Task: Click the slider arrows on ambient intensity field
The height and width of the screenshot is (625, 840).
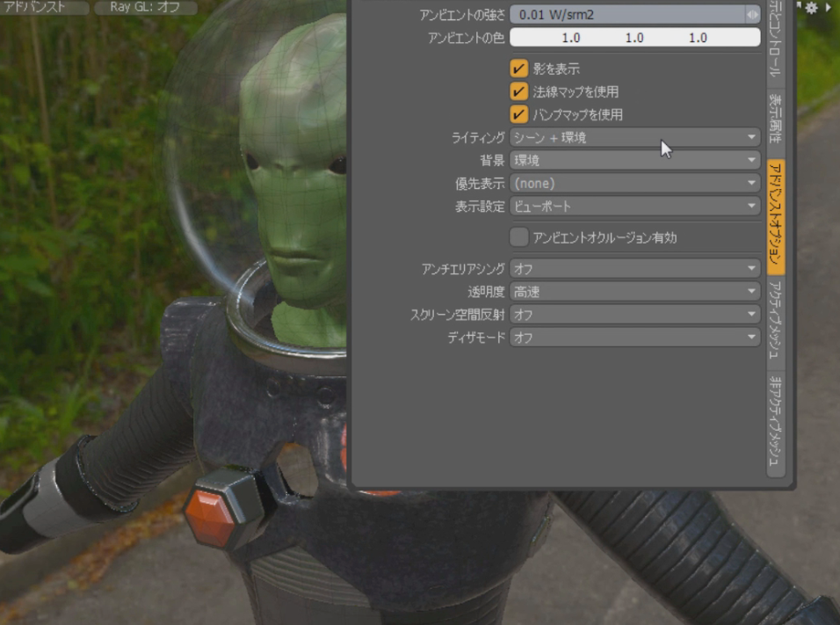Action: 752,15
